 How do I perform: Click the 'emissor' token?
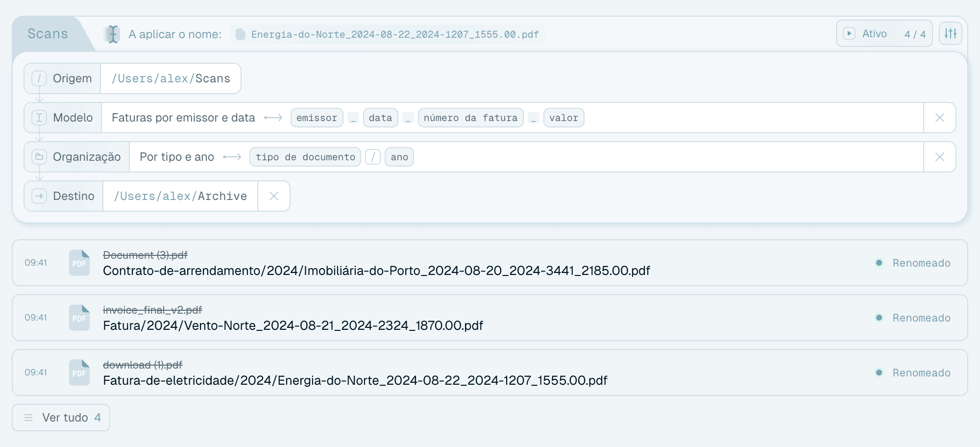(317, 118)
